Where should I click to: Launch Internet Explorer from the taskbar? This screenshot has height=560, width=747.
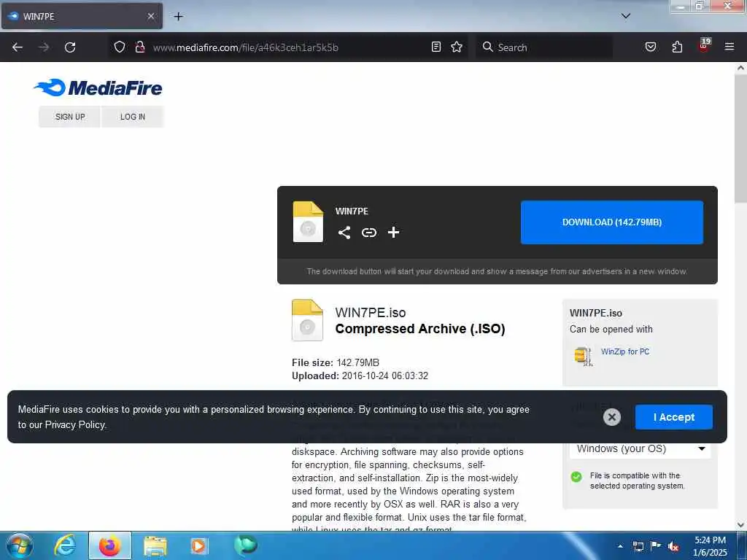[x=65, y=545]
